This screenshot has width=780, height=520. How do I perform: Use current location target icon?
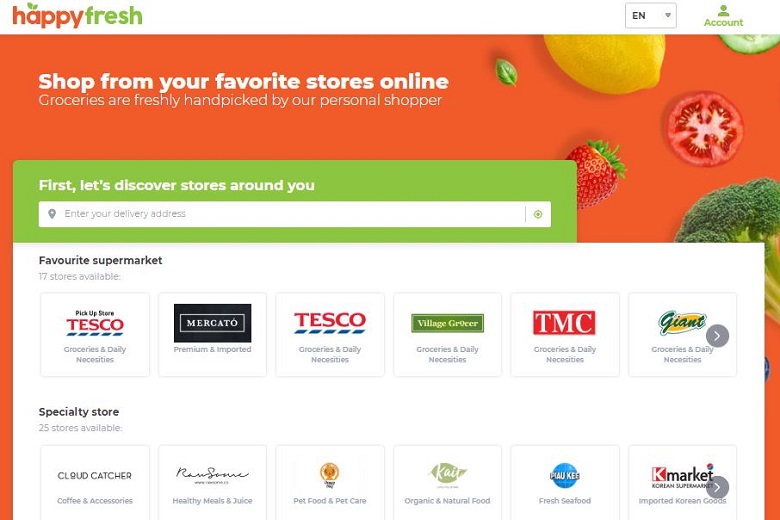[538, 214]
